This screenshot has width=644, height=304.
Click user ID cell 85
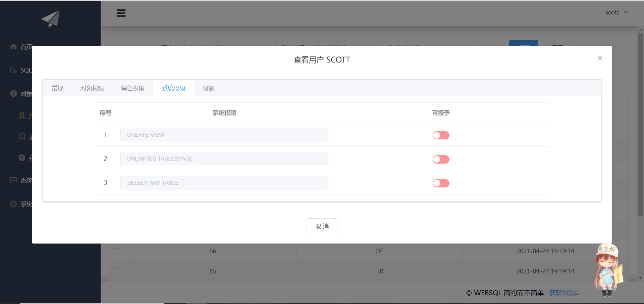pyautogui.click(x=213, y=271)
